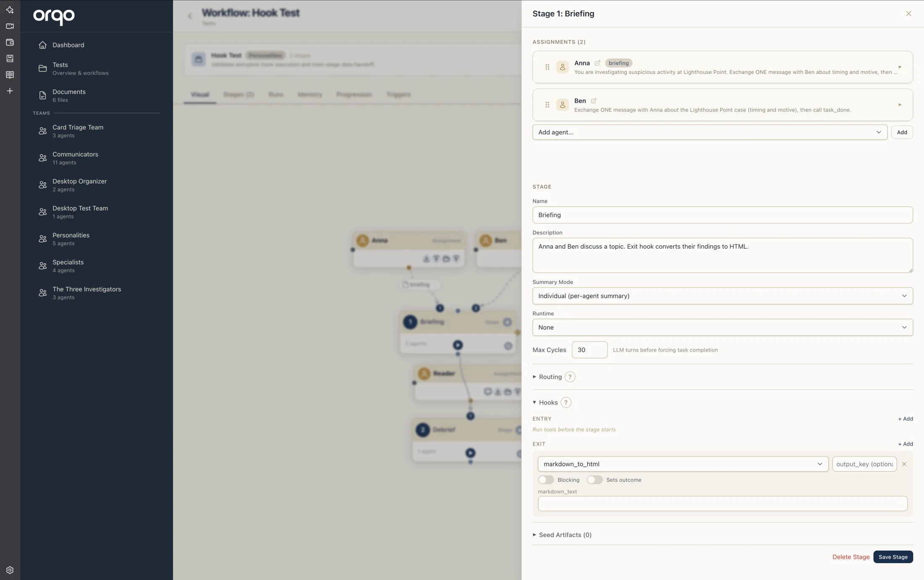Open the Summary Mode dropdown
Viewport: 924px width, 580px height.
click(722, 296)
